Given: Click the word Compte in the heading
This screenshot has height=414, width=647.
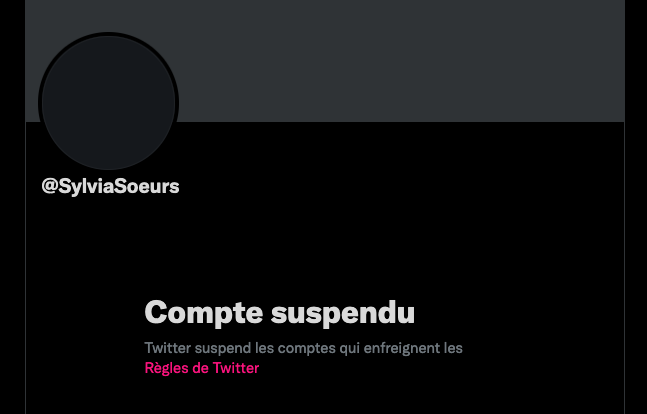Looking at the screenshot, I should click(204, 313).
